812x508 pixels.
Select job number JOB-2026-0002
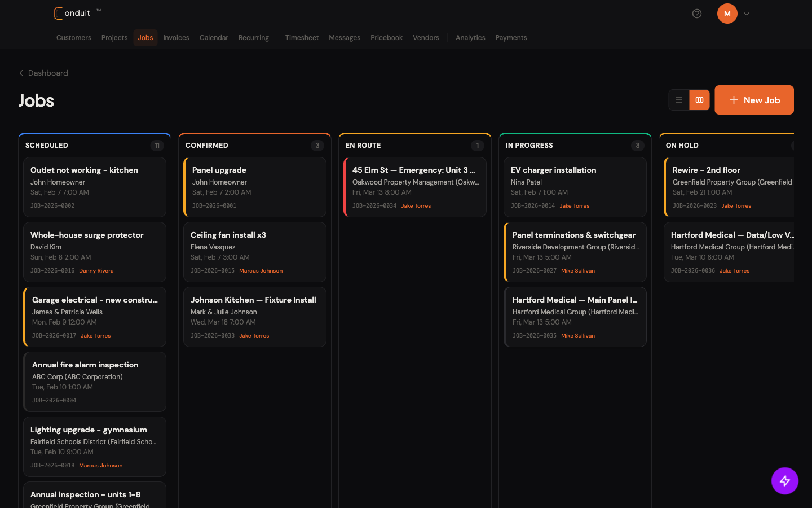click(x=52, y=206)
